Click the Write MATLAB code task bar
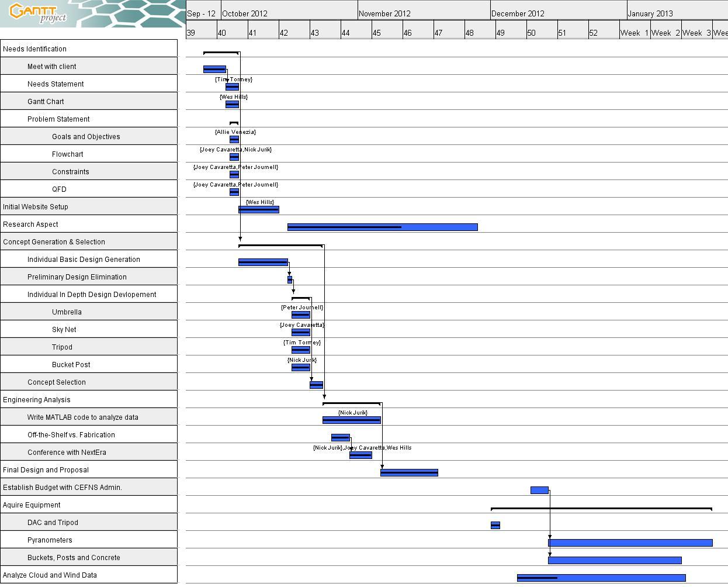 click(352, 420)
